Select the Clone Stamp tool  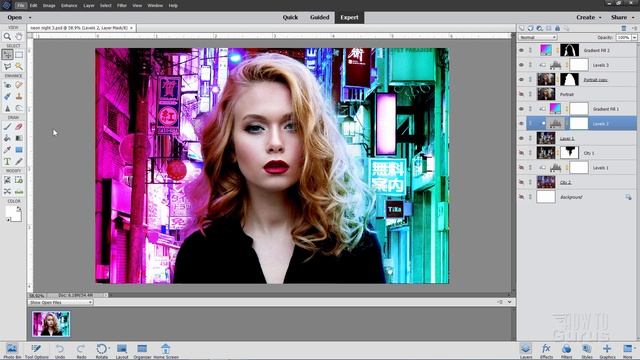click(x=19, y=96)
